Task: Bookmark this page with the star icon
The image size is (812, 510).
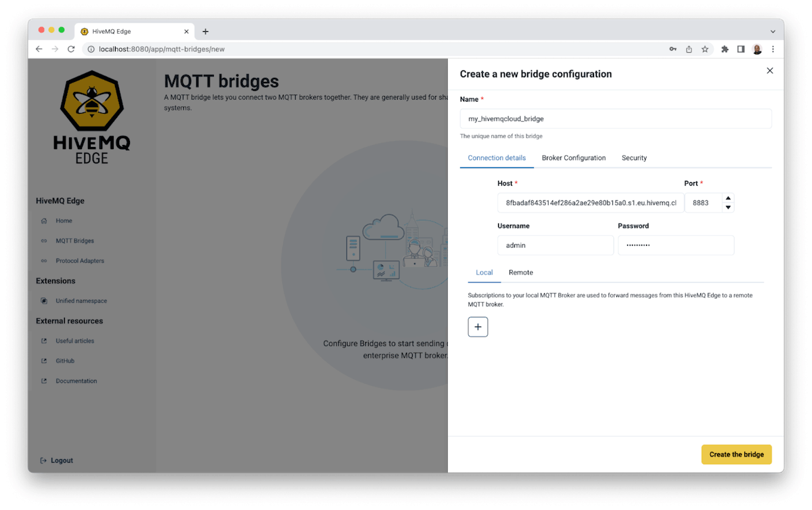Action: pyautogui.click(x=705, y=49)
